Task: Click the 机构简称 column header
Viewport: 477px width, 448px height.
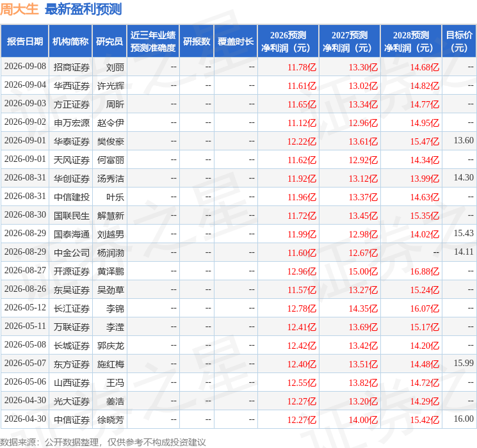Action: tap(70, 42)
